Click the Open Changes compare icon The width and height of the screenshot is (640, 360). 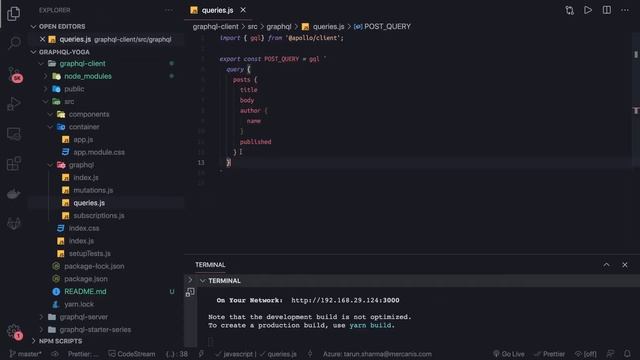coord(569,10)
